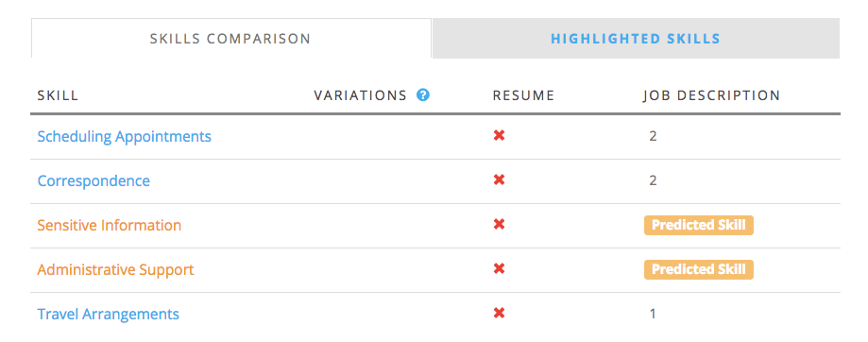Click Predicted Skill badge for Administrative Support
868x342 pixels.
coord(699,269)
